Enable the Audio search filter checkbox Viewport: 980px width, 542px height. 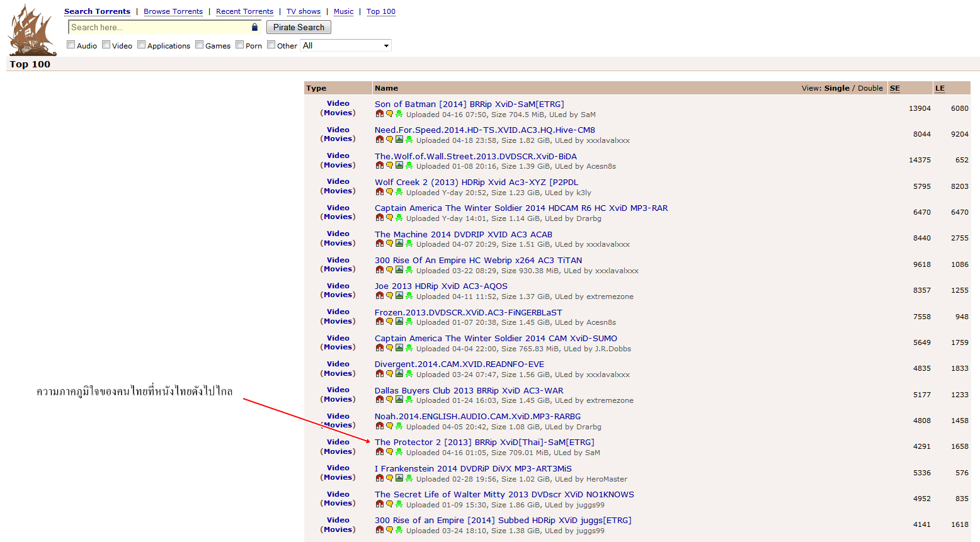71,45
